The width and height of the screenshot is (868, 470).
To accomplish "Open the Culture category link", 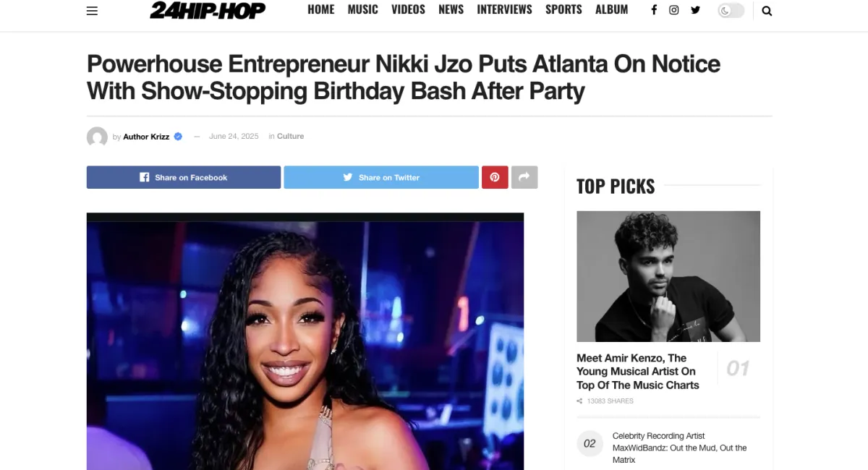I will (x=290, y=136).
